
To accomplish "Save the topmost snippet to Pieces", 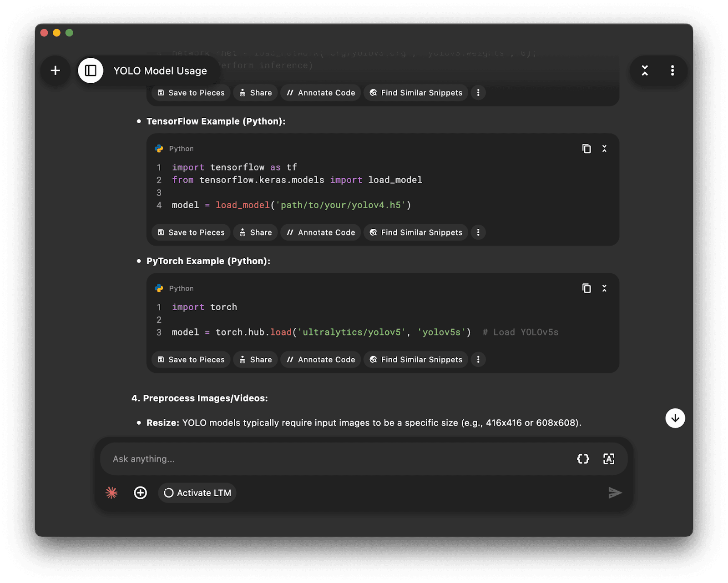I will pyautogui.click(x=191, y=93).
